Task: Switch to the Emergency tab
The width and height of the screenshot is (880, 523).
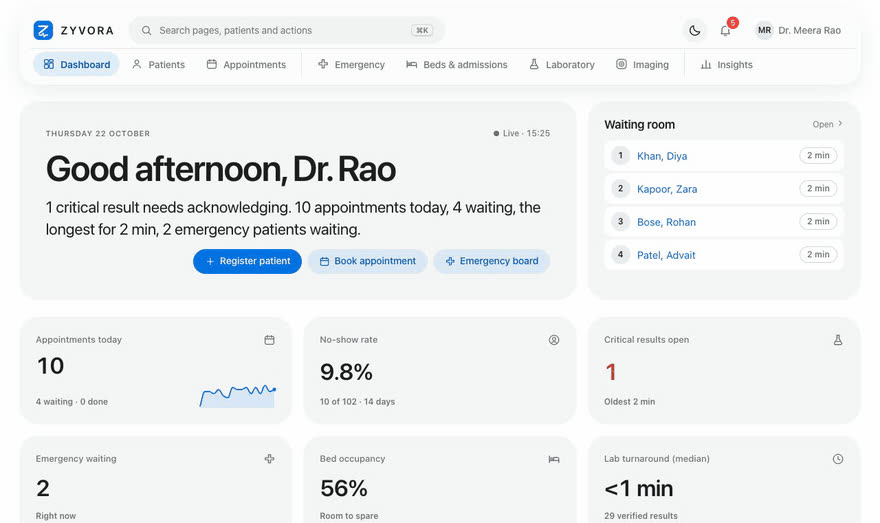Action: point(351,65)
